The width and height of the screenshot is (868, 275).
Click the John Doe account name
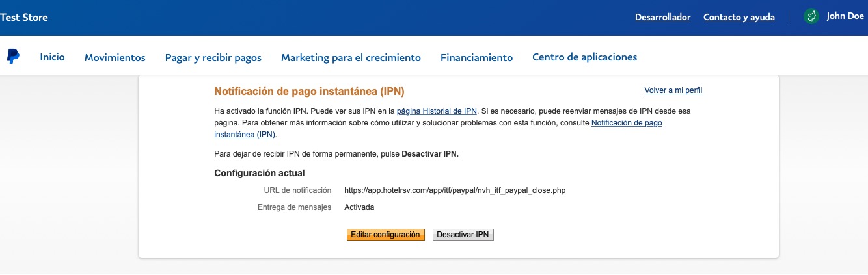(x=845, y=17)
